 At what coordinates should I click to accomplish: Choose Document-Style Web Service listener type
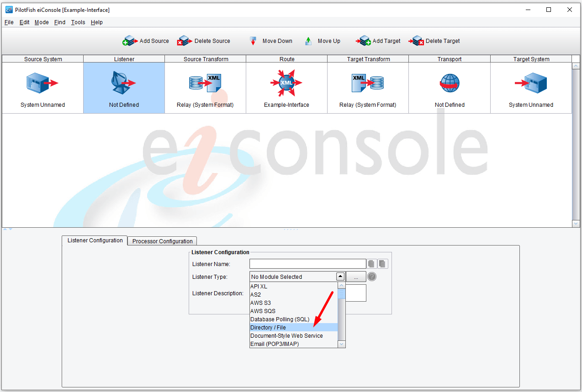(293, 335)
